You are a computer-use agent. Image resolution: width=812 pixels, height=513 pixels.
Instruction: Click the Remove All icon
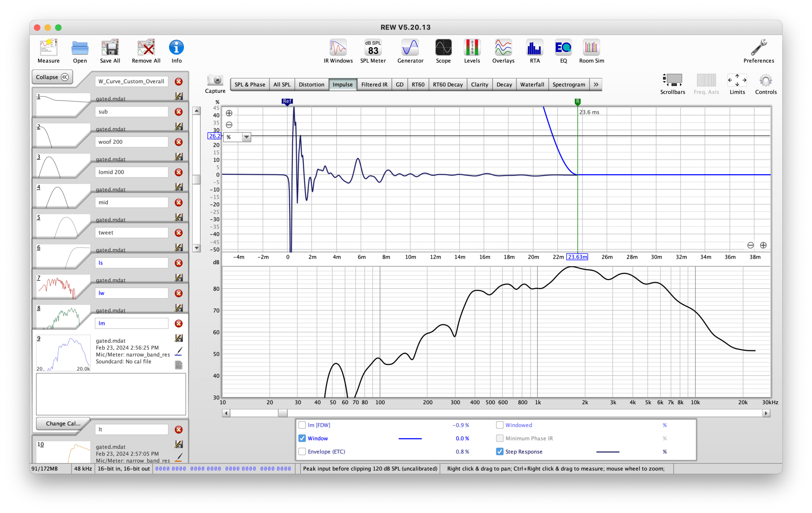pos(146,51)
